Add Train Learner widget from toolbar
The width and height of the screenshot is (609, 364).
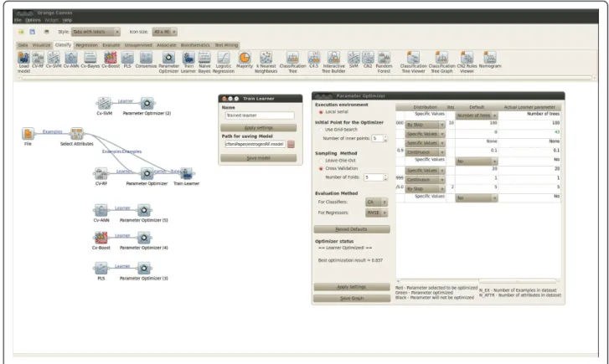coord(188,58)
